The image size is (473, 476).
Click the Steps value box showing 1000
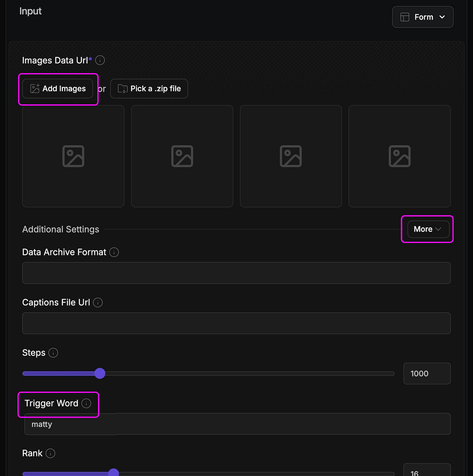pos(427,374)
